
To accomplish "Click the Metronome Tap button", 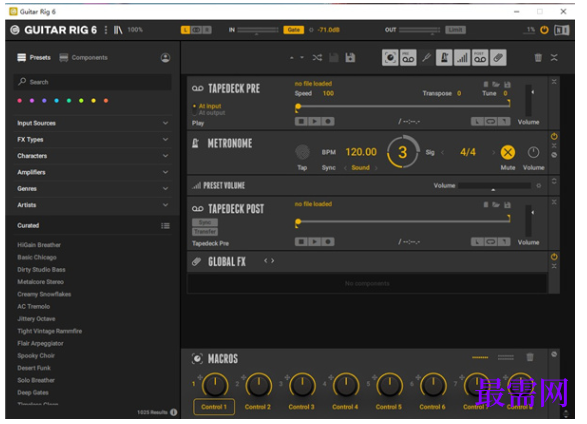I will pos(302,152).
